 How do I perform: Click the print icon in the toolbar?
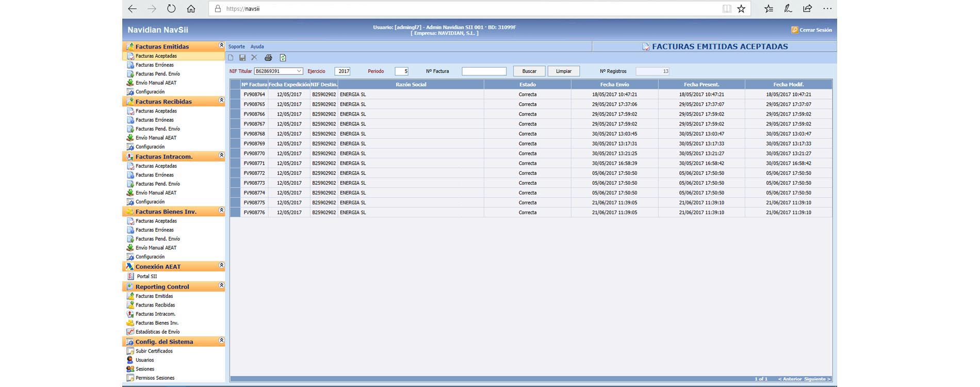click(x=268, y=58)
